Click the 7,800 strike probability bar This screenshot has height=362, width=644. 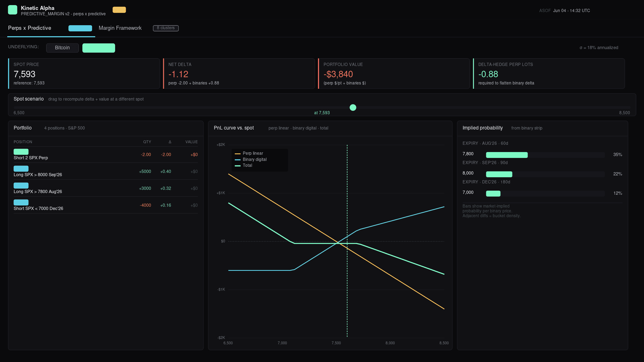pyautogui.click(x=545, y=155)
